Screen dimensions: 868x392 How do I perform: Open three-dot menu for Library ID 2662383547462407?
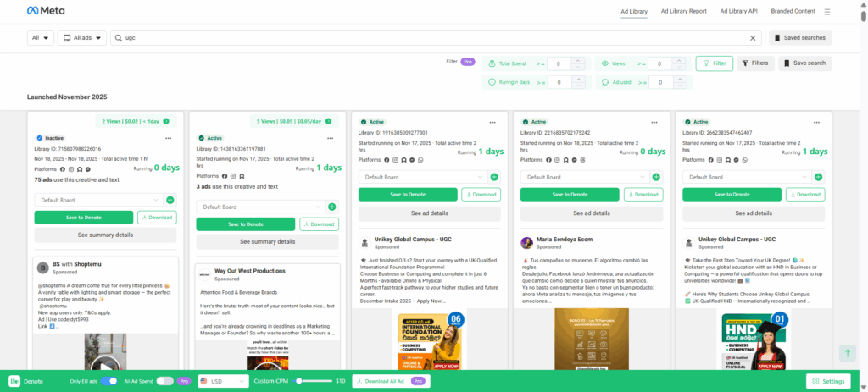(816, 122)
